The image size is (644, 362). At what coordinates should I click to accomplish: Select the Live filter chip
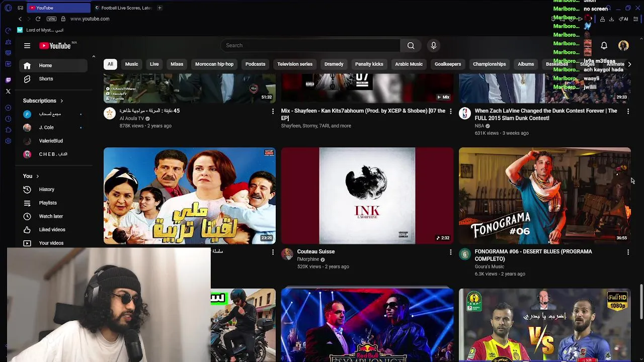pyautogui.click(x=154, y=64)
